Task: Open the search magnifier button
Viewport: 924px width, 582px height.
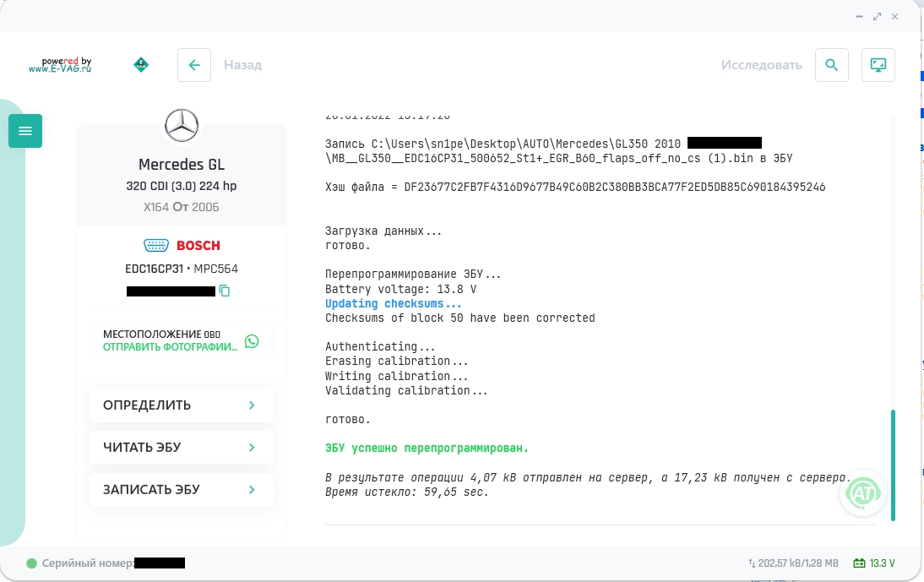Action: (x=831, y=65)
